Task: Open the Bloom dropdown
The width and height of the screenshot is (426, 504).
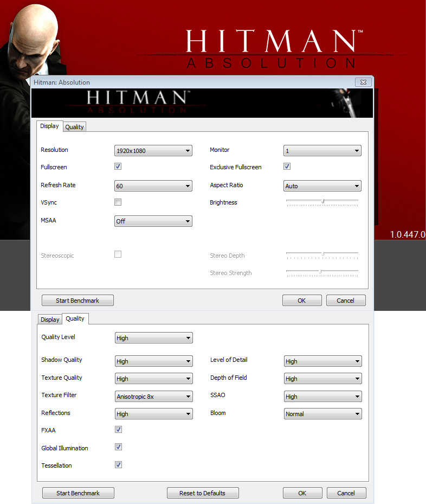Action: pyautogui.click(x=323, y=414)
